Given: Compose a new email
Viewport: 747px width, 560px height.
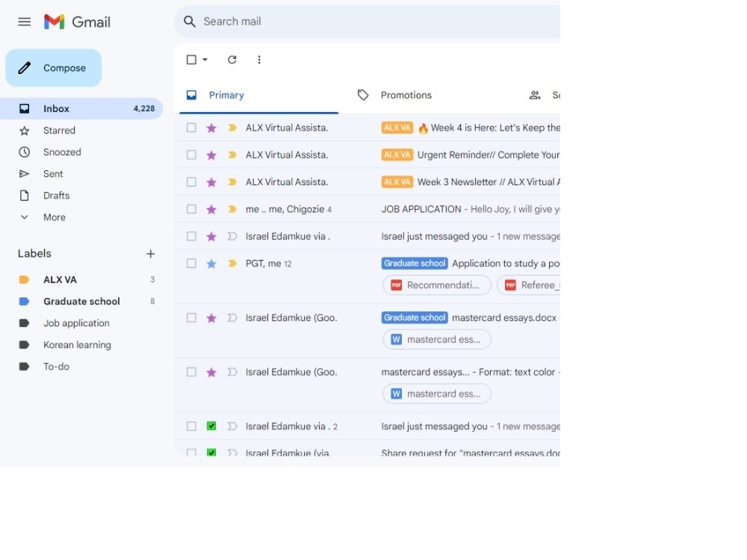Looking at the screenshot, I should [x=53, y=68].
